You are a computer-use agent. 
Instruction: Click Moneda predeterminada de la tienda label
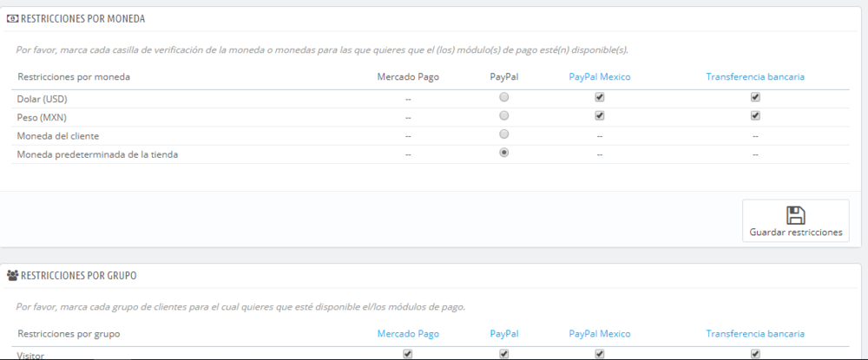pos(97,154)
